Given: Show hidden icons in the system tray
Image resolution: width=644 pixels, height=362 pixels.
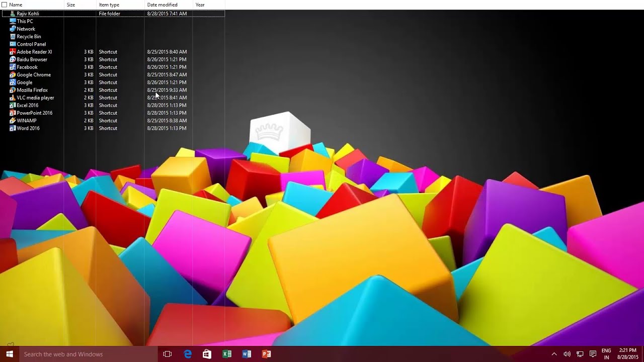Looking at the screenshot, I should tap(554, 354).
